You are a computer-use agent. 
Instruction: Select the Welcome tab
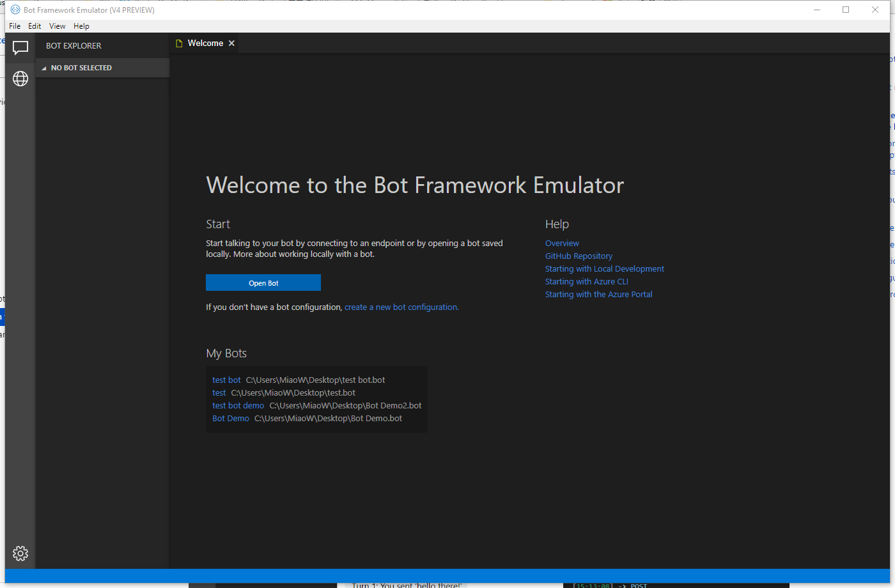[x=205, y=43]
